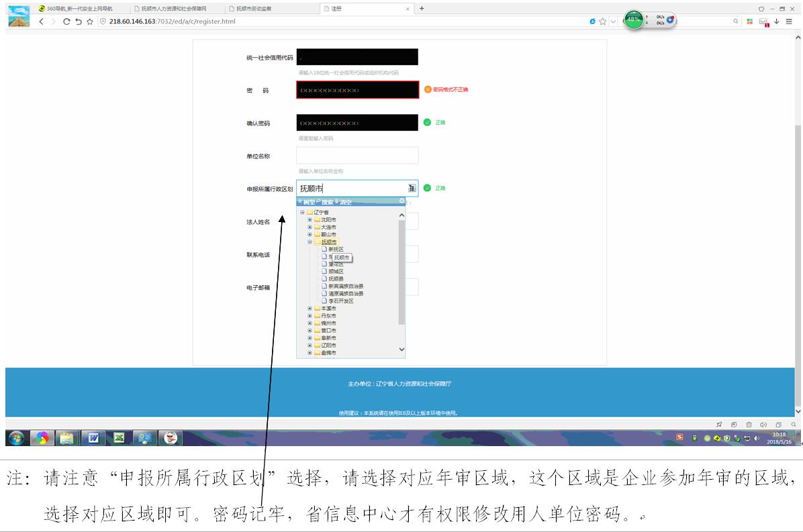The image size is (803, 532).
Task: Select 顺城区 in the tree
Action: (336, 272)
